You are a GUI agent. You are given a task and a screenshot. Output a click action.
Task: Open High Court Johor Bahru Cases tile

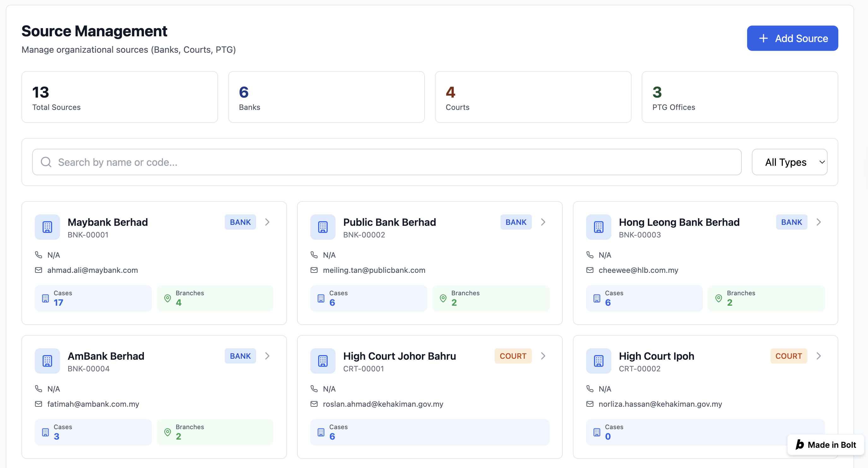[x=430, y=432]
